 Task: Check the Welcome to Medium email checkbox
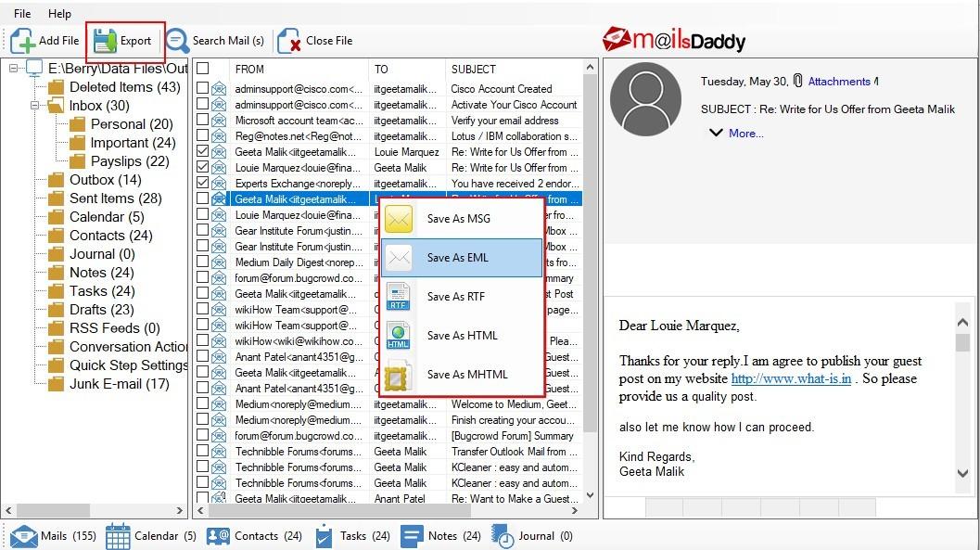202,403
